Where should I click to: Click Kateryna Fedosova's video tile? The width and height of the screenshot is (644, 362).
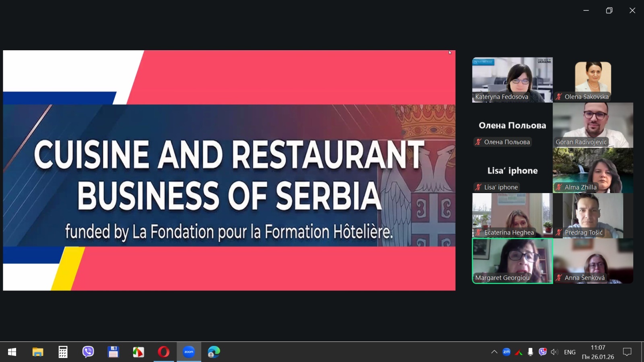[x=512, y=80]
